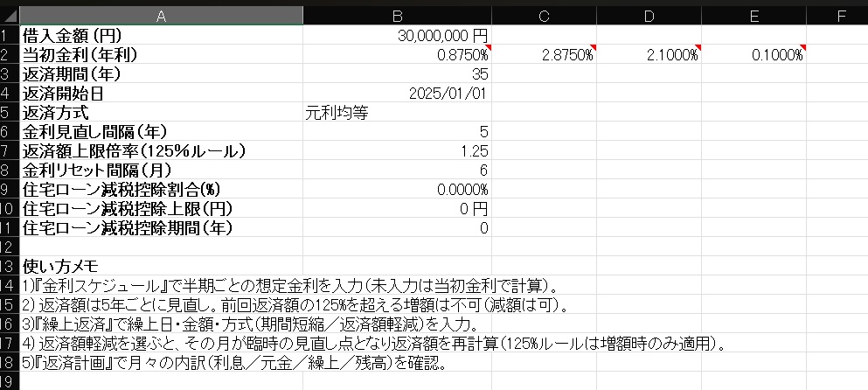This screenshot has height=390, width=868.
Task: Select the 0.8750% interest rate cell
Action: (x=397, y=54)
